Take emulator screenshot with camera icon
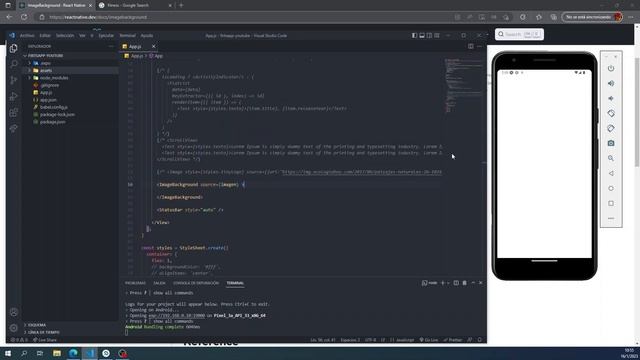 611,143
